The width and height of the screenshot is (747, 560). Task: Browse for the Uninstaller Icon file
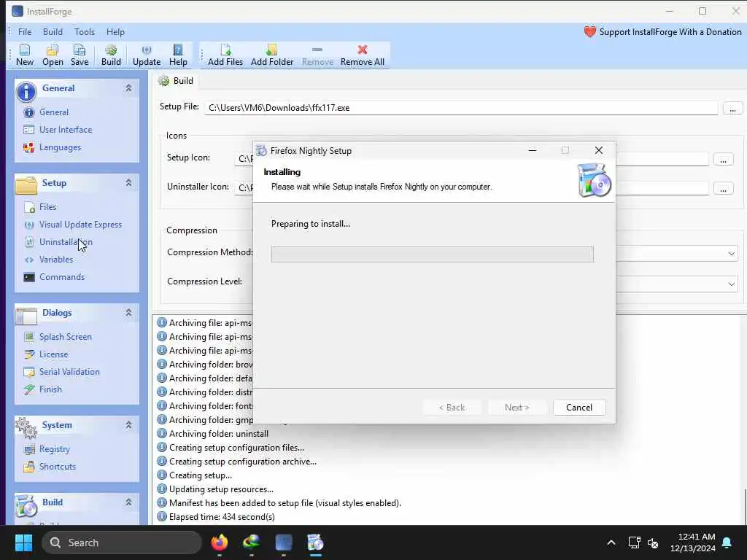(x=723, y=189)
